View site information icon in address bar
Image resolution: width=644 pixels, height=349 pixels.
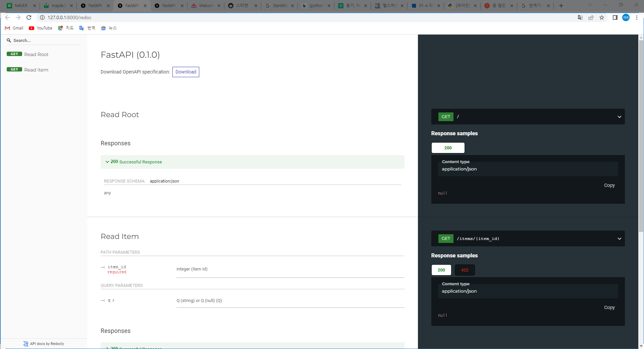42,17
